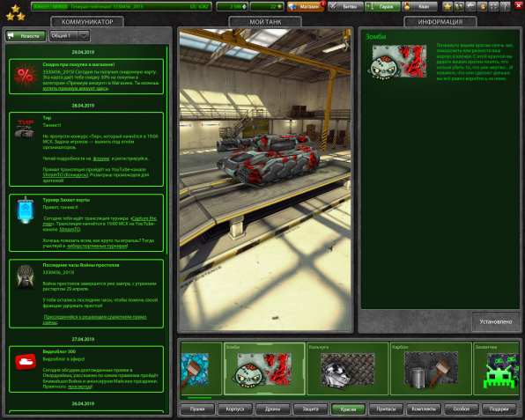Screen dimensions: 525x420
Task: Open the Дроны drones tab
Action: tap(272, 409)
